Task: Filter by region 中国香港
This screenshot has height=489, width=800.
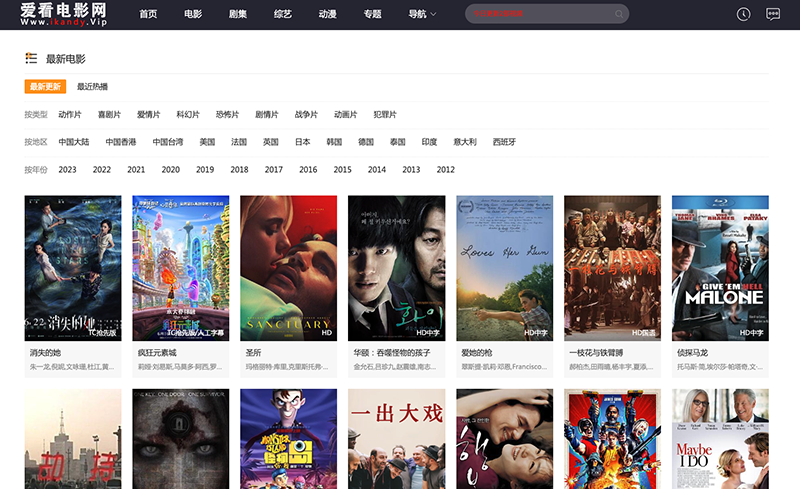Action: pyautogui.click(x=121, y=142)
